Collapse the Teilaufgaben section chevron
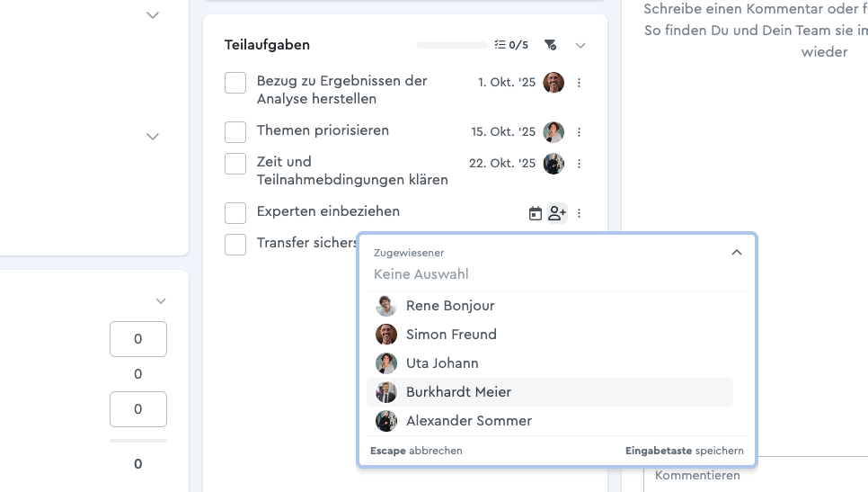 click(x=580, y=45)
